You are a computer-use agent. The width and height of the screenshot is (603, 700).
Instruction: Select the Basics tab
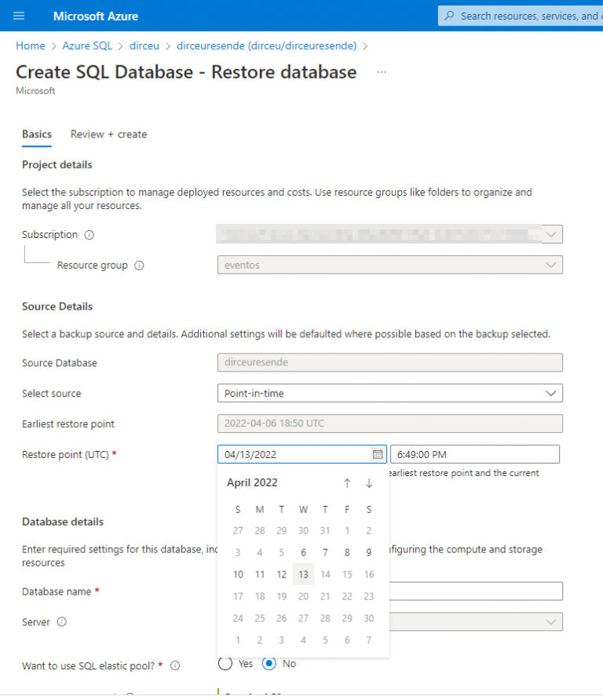[x=36, y=134]
